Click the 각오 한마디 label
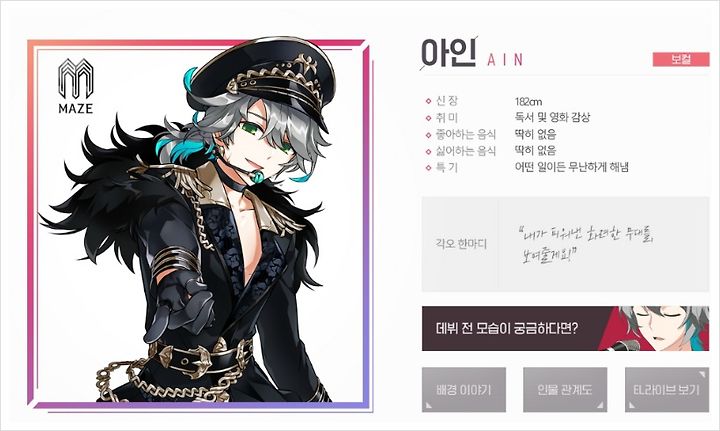Image resolution: width=720 pixels, height=431 pixels. coord(461,244)
